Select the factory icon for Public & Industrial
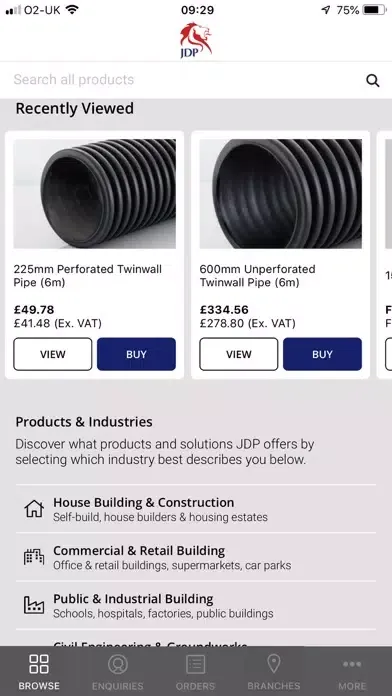The image size is (392, 696). [34, 605]
